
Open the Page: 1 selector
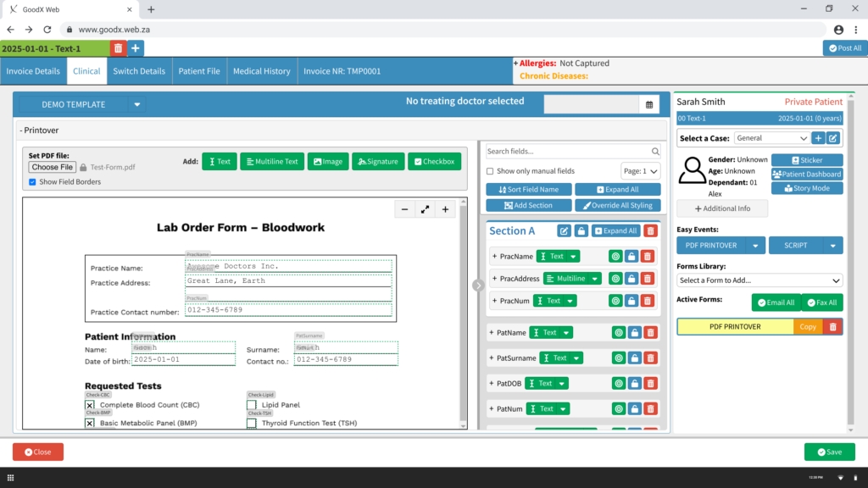click(x=641, y=171)
